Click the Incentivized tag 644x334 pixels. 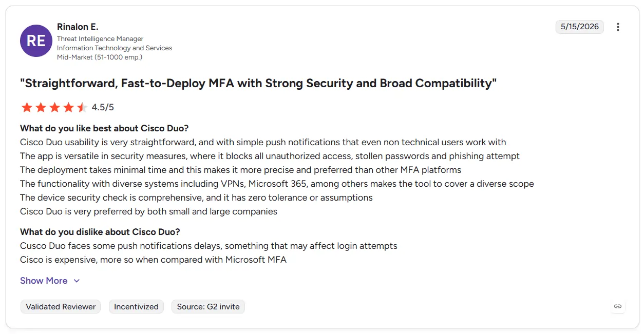pos(136,307)
